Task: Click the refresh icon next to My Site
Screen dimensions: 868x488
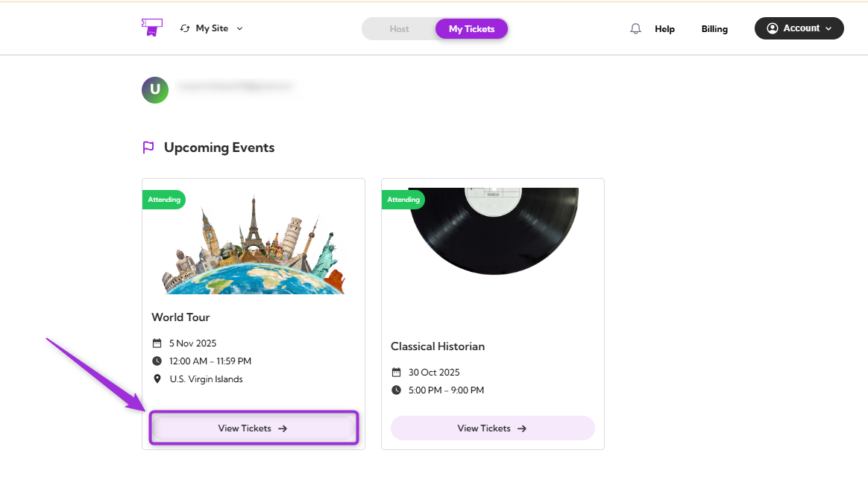Action: [x=184, y=28]
